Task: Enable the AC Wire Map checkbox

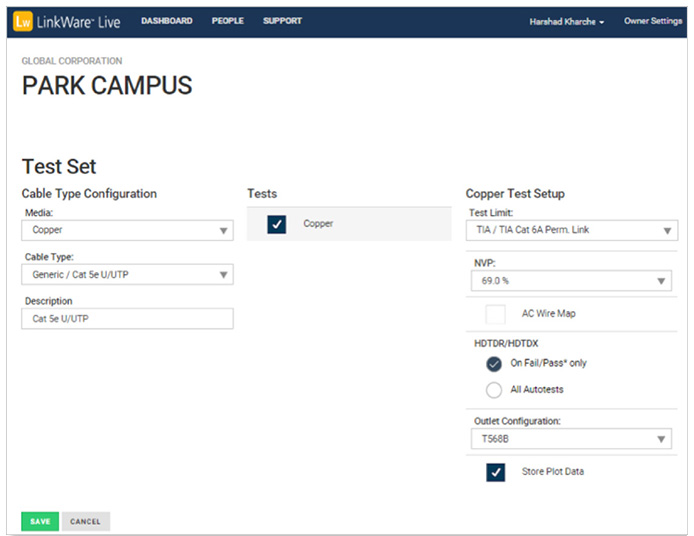Action: 495,314
